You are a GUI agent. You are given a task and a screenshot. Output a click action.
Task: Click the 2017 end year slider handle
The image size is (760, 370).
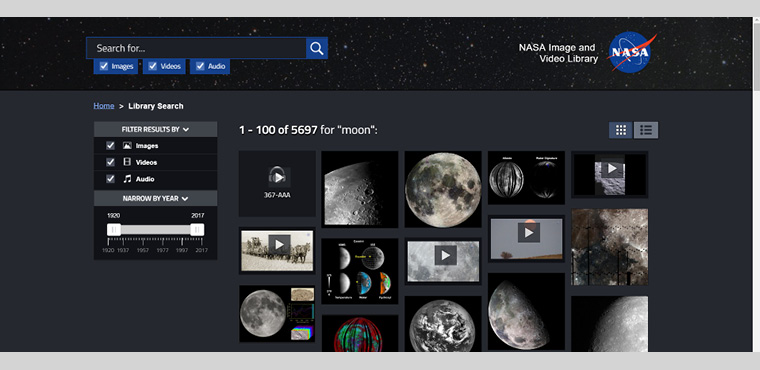point(197,230)
